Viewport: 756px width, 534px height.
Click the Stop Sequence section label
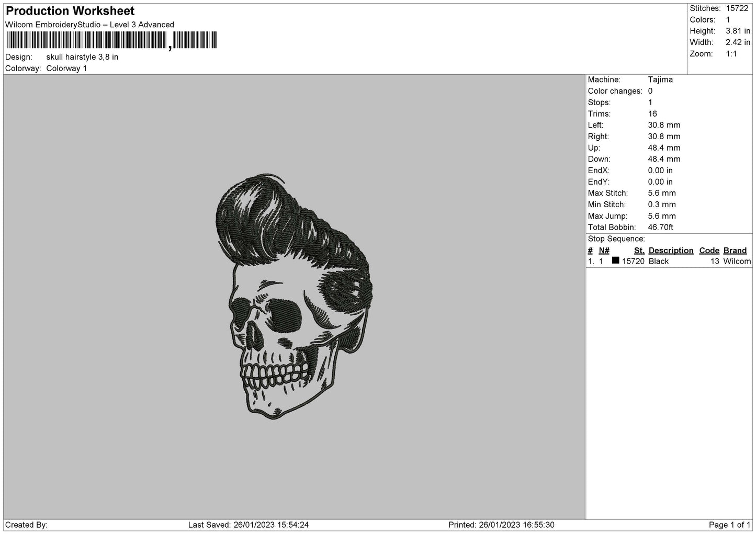[616, 239]
